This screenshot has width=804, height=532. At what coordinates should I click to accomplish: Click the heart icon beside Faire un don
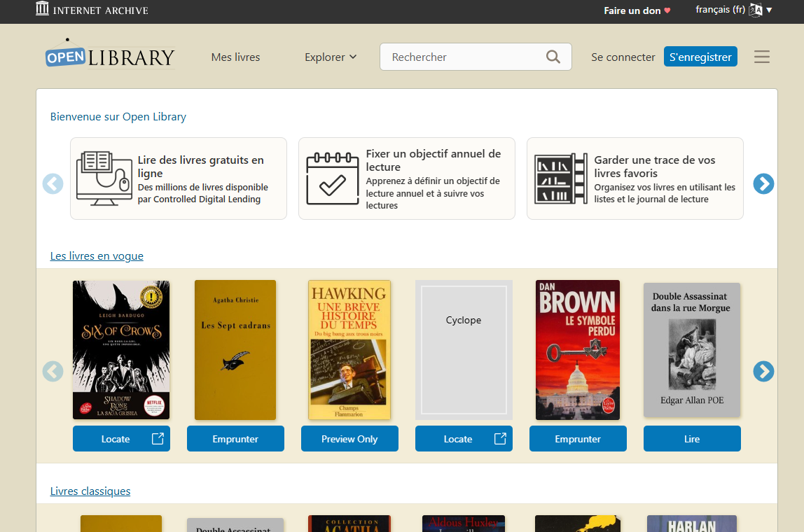(x=667, y=10)
